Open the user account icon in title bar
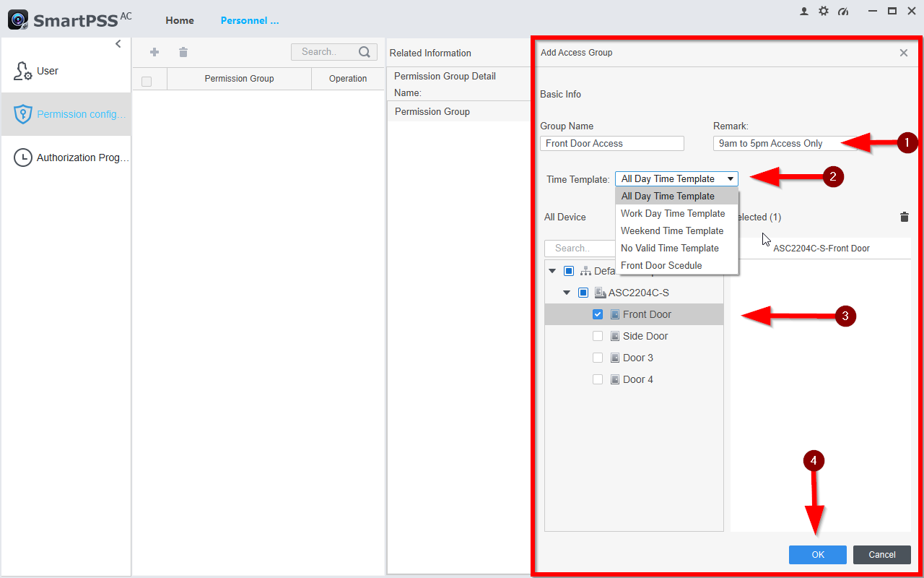924x578 pixels. 805,11
